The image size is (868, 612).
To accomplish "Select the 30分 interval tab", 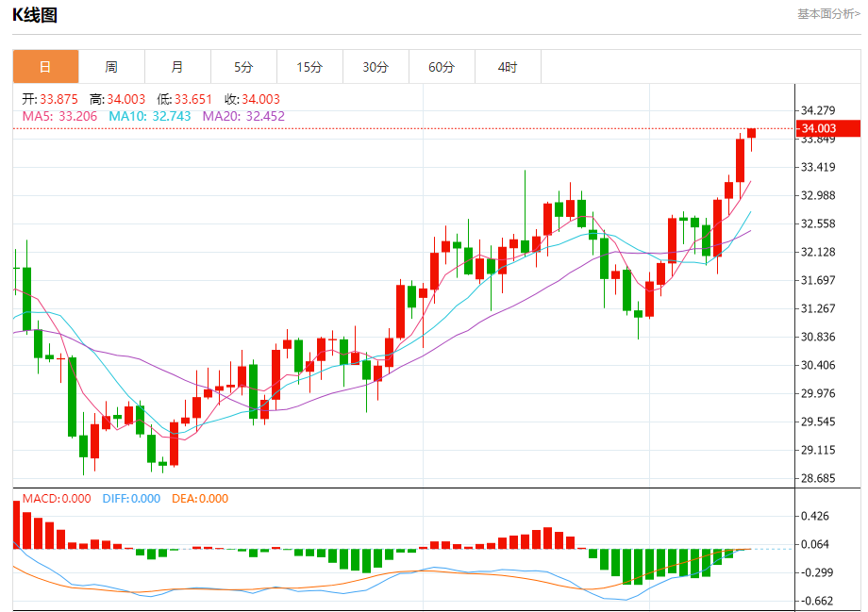I will (376, 67).
